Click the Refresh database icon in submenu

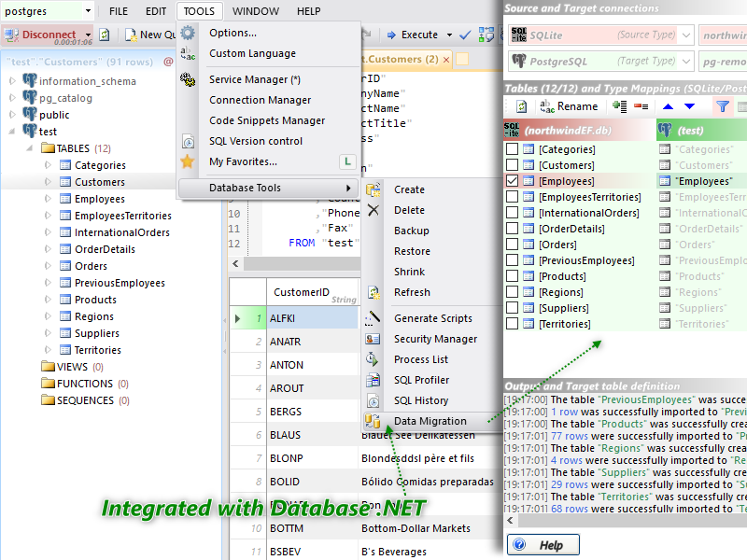pyautogui.click(x=373, y=292)
